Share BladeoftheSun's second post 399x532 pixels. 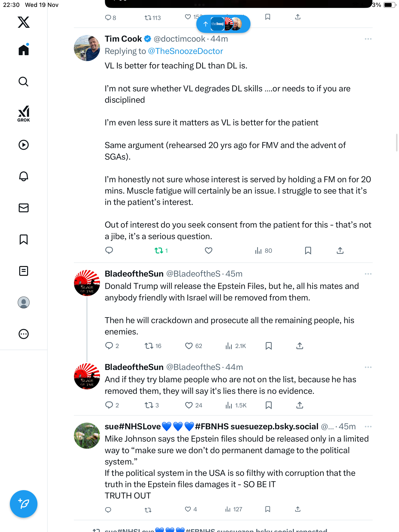pyautogui.click(x=299, y=405)
